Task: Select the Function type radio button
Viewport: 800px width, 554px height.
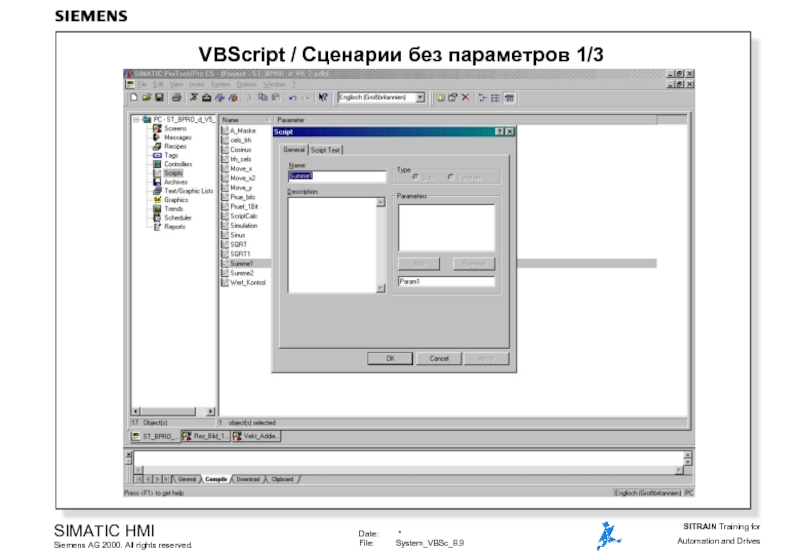Action: click(451, 177)
